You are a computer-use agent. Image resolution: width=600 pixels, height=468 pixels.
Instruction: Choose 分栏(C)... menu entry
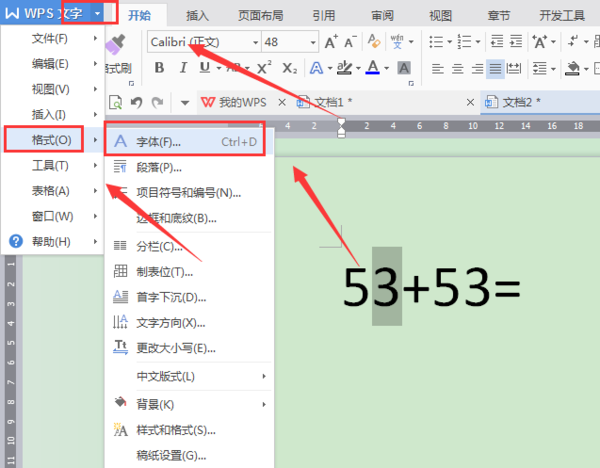coord(190,246)
